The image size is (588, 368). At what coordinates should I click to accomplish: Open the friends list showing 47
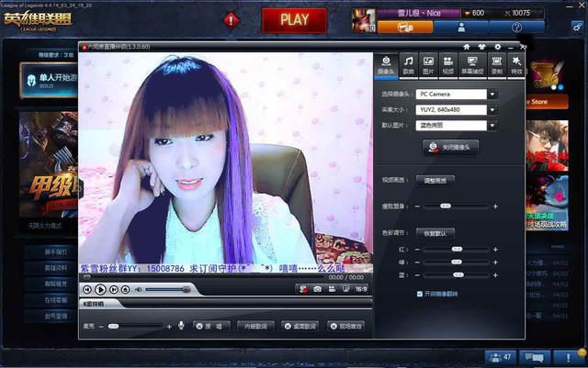pyautogui.click(x=501, y=357)
